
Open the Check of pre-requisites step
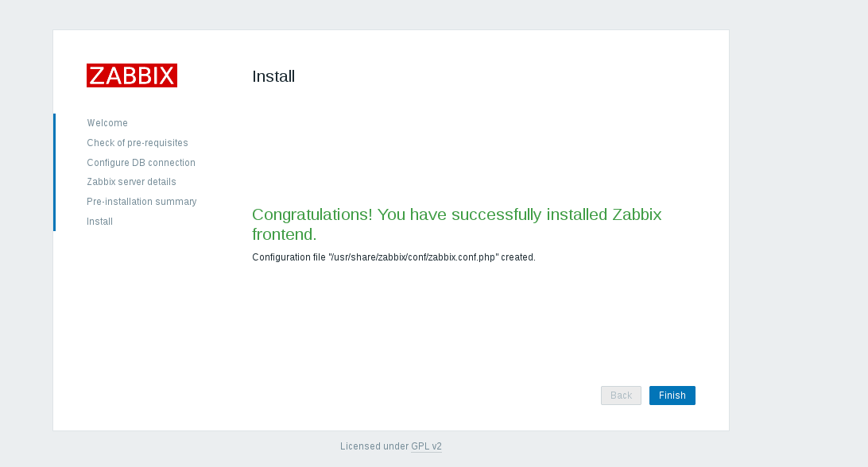(x=138, y=143)
